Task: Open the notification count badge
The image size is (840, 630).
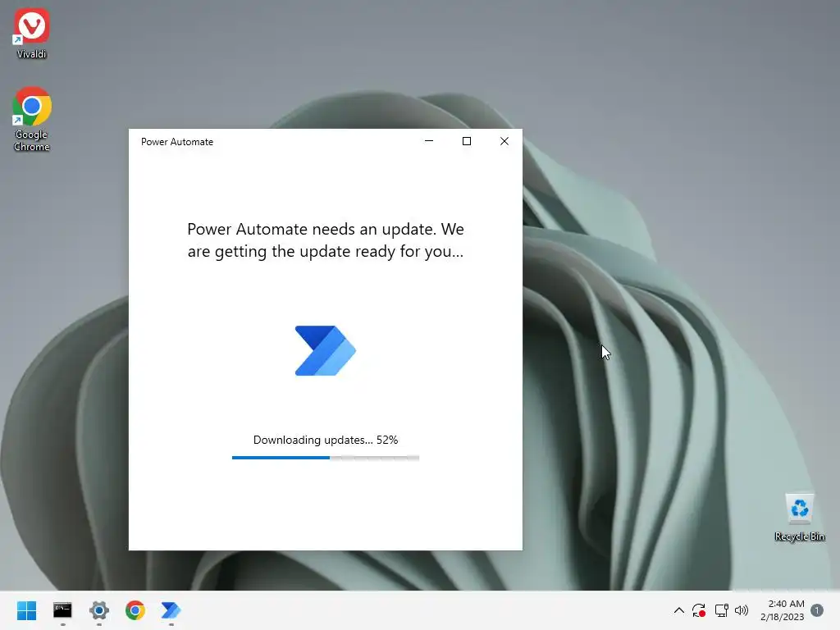Action: point(817,610)
